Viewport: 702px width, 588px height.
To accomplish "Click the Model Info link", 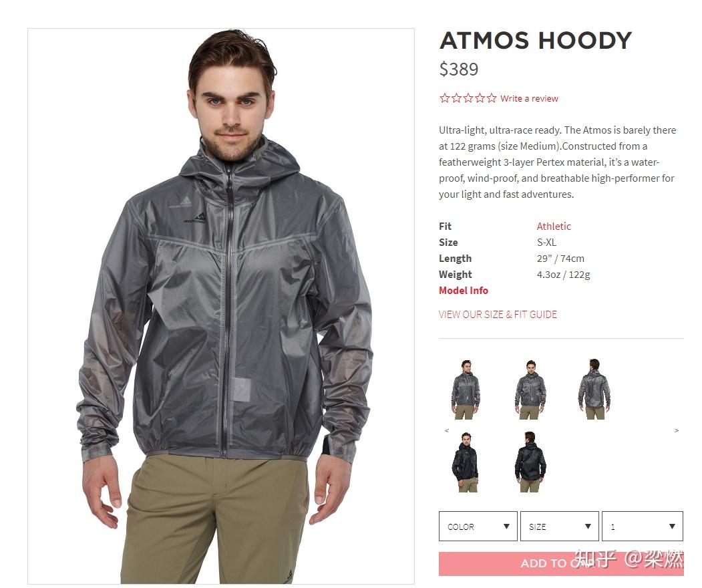I will coord(464,290).
